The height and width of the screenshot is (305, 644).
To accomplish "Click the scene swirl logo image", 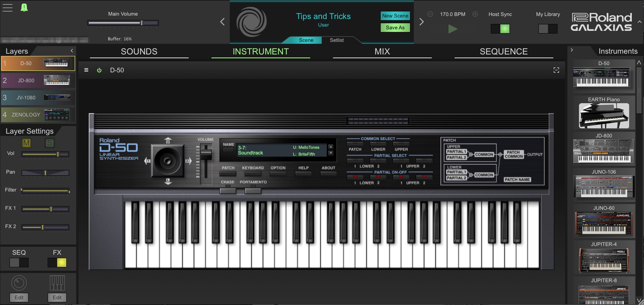I will (252, 22).
